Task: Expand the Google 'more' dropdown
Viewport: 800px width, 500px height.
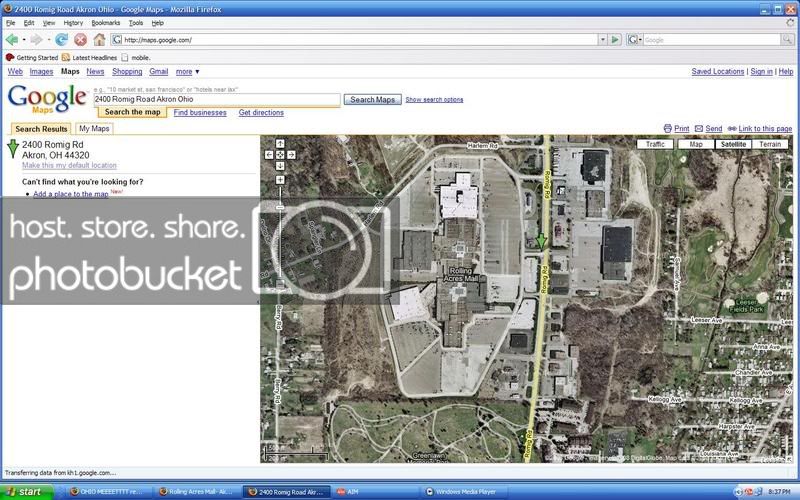Action: coord(188,72)
